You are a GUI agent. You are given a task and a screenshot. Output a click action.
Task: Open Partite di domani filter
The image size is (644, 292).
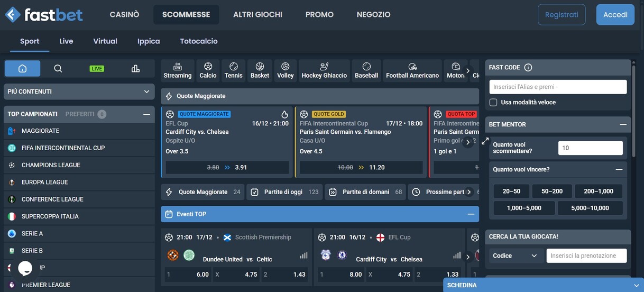coord(365,192)
